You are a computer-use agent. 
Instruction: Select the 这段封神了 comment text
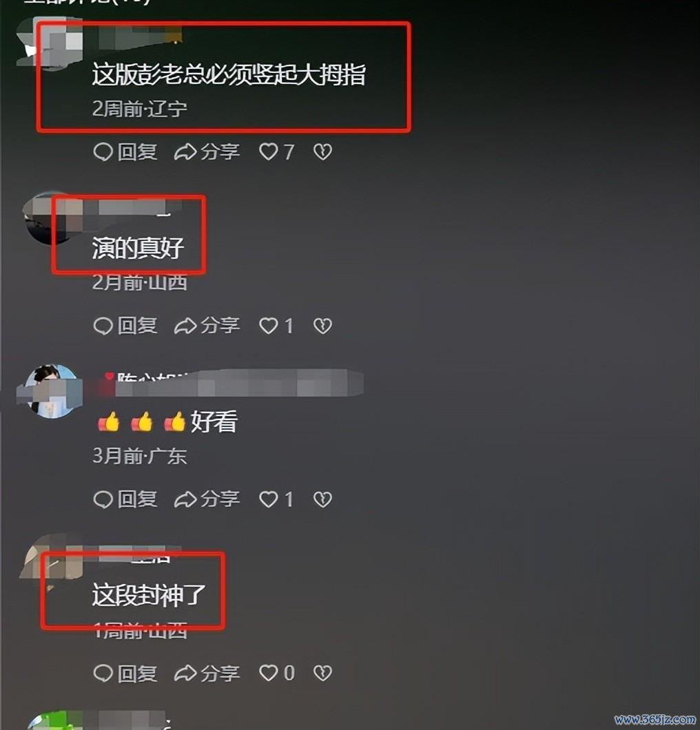(149, 595)
